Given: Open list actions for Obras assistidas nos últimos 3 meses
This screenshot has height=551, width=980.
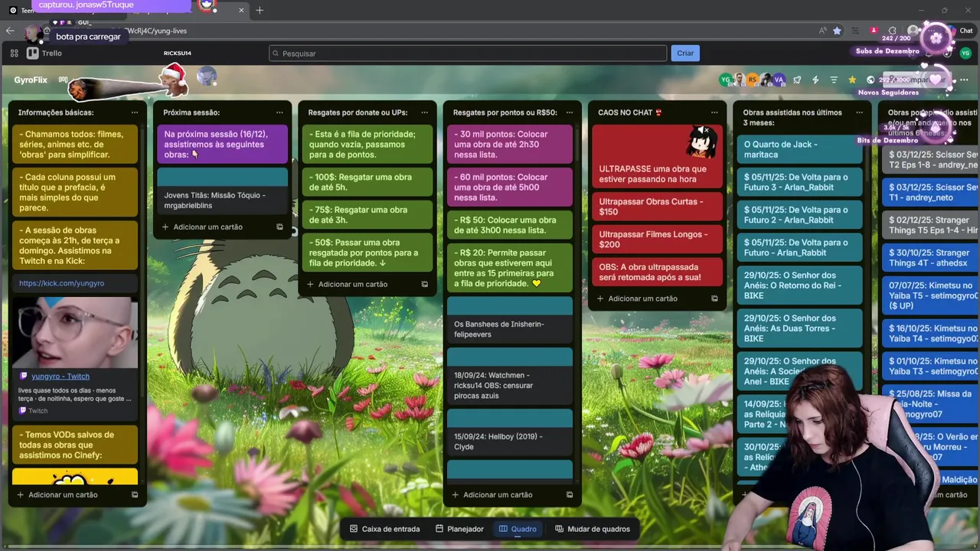Looking at the screenshot, I should pyautogui.click(x=859, y=112).
